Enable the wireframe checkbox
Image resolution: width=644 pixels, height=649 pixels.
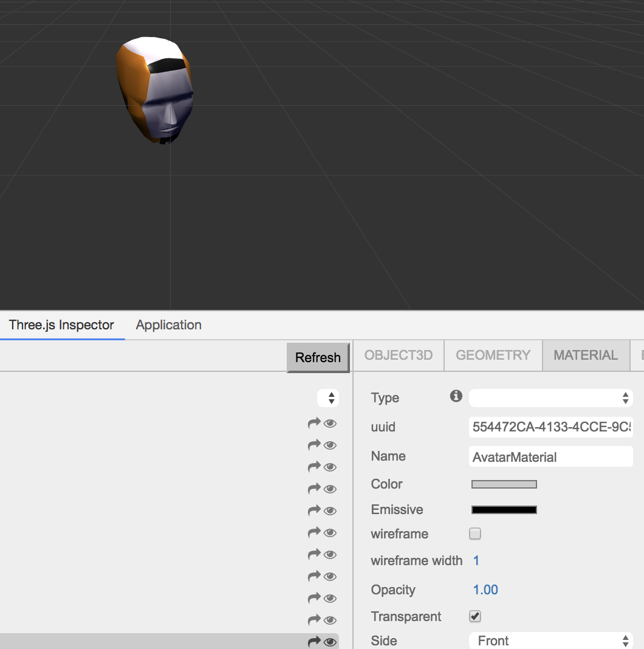tap(474, 534)
